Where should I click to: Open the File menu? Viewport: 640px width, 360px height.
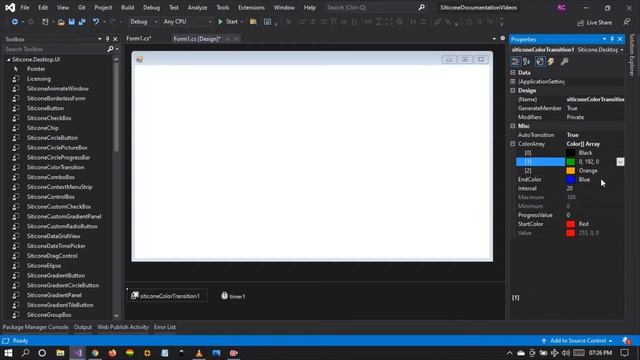25,7
